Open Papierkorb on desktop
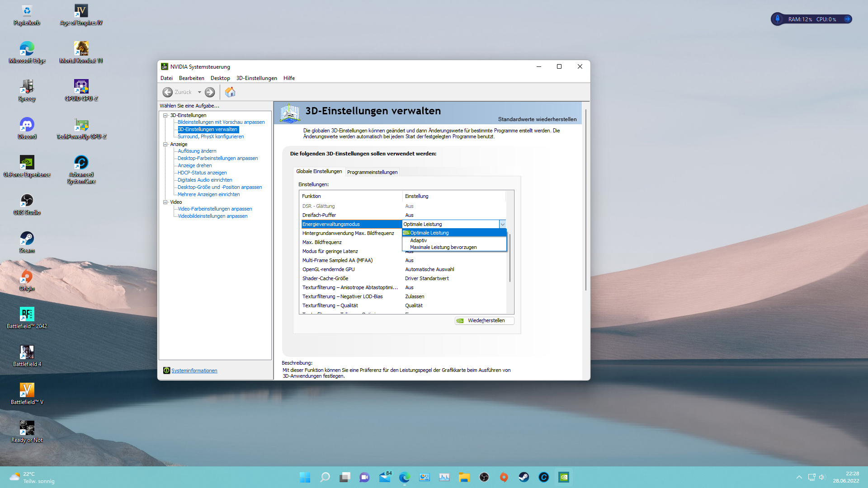The image size is (868, 488). (27, 15)
